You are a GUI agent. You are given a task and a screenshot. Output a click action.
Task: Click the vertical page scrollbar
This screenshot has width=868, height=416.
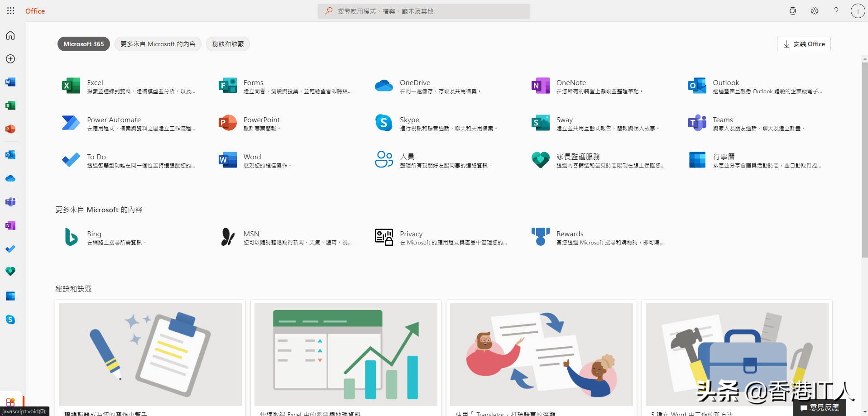click(864, 160)
